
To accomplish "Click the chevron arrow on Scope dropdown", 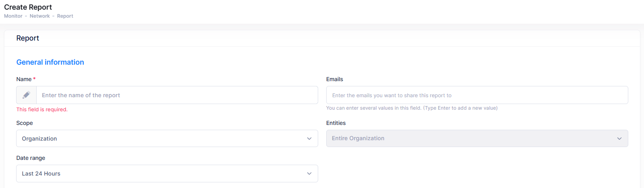I will pyautogui.click(x=309, y=139).
